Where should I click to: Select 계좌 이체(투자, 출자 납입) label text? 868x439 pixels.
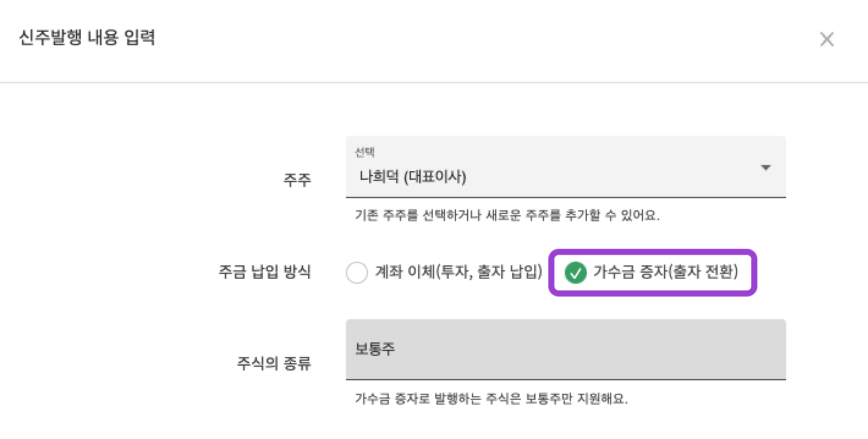pyautogui.click(x=458, y=273)
